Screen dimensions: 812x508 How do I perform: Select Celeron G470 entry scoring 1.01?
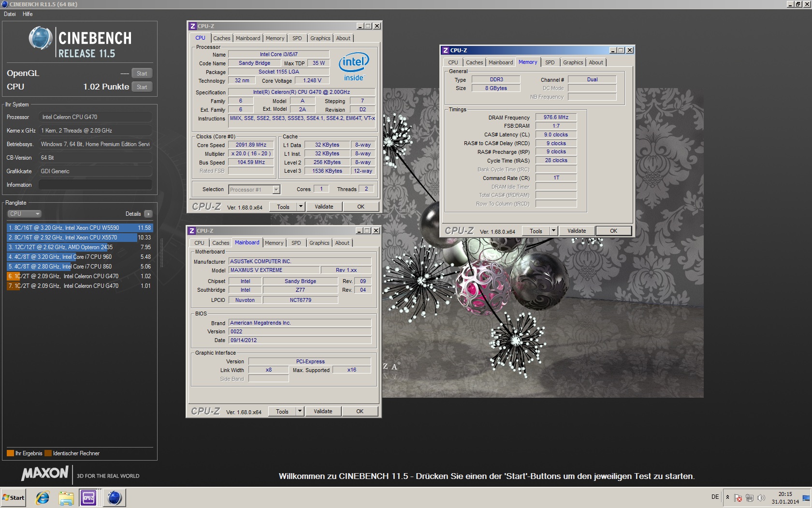coord(80,286)
